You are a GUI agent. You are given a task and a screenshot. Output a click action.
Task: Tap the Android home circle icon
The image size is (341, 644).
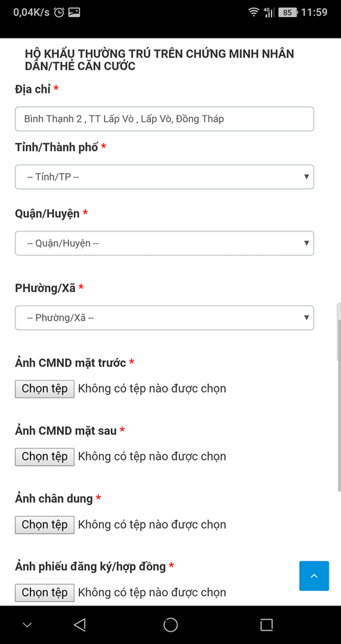(x=170, y=624)
